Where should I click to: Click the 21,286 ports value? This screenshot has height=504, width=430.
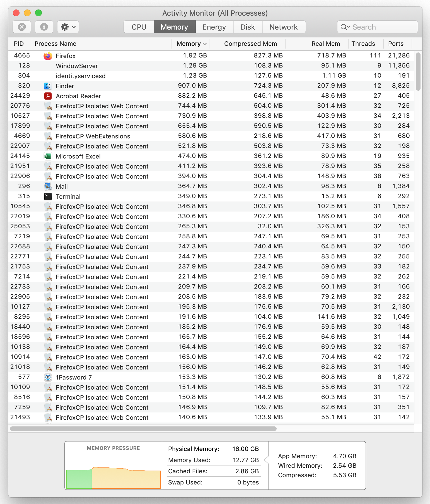click(x=399, y=56)
